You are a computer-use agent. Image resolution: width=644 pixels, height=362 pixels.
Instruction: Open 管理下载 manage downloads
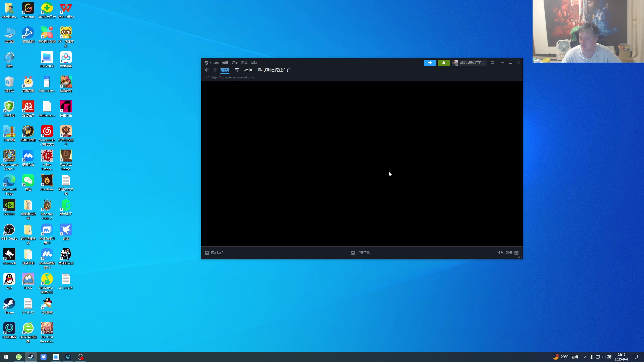coord(360,253)
